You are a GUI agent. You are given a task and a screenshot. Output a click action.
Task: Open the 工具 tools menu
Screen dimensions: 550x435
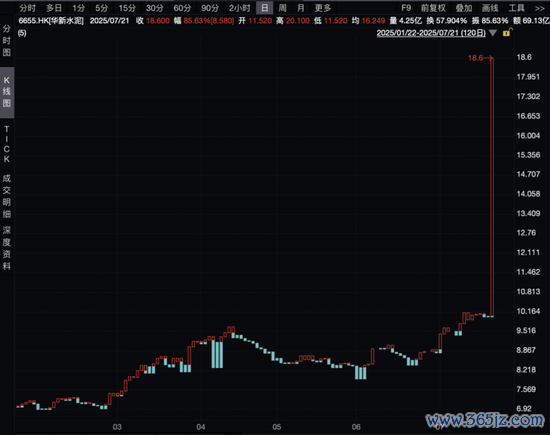click(516, 8)
